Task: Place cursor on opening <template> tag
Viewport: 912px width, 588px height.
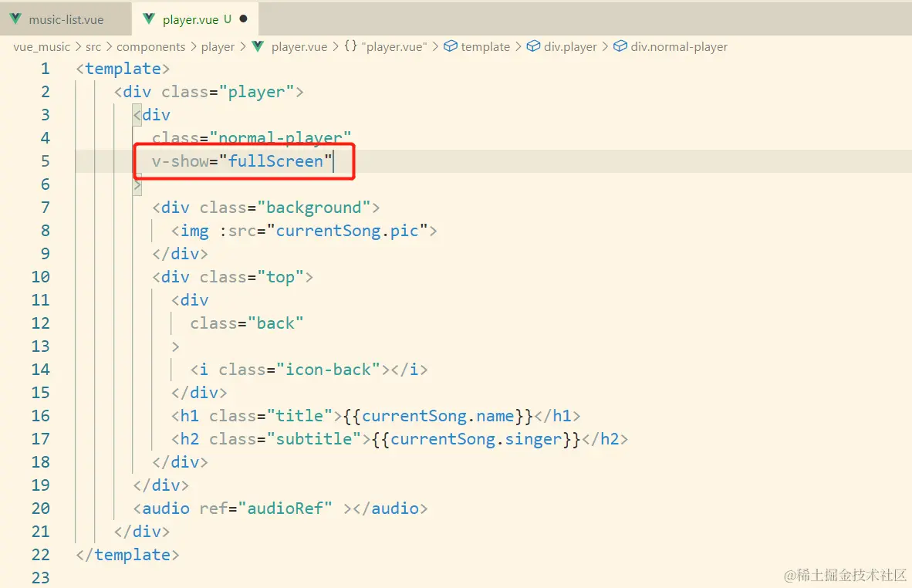Action: 123,69
